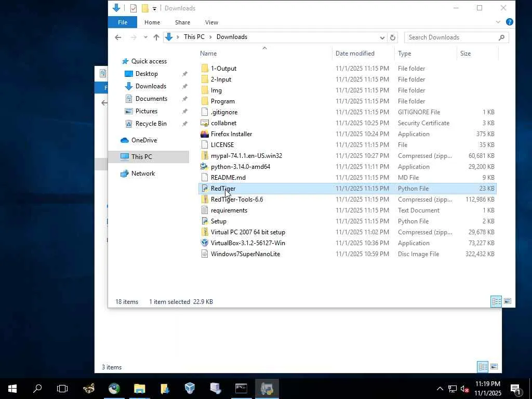Open the View ribbon tab
532x399 pixels.
tap(211, 22)
